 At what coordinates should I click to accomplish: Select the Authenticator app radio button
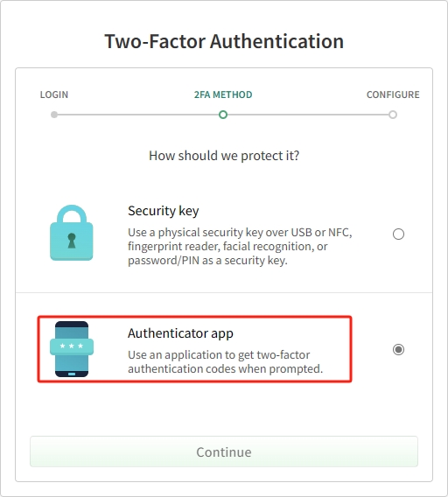click(x=398, y=350)
